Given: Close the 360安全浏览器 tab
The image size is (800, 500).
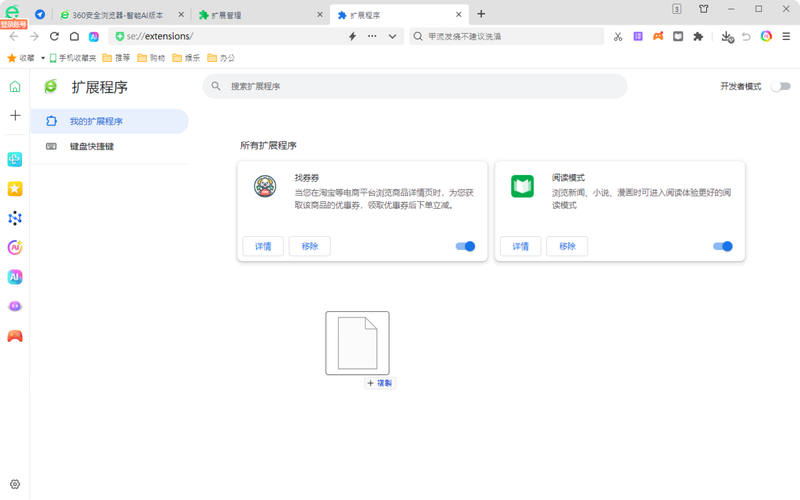Looking at the screenshot, I should (181, 15).
